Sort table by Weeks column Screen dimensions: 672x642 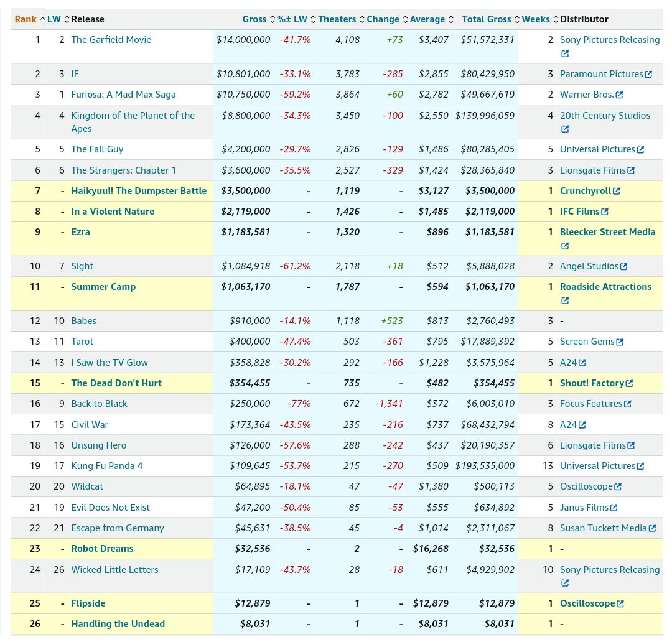pos(539,19)
